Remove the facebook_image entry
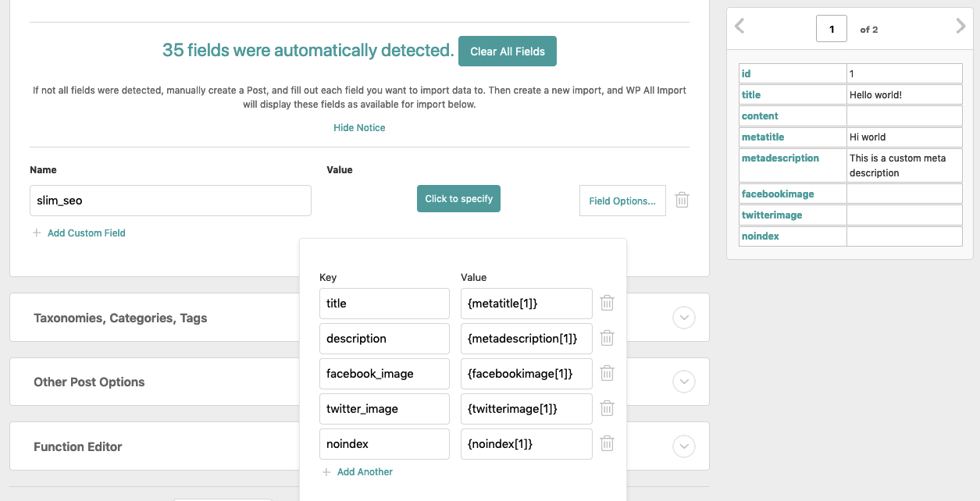 coord(607,373)
